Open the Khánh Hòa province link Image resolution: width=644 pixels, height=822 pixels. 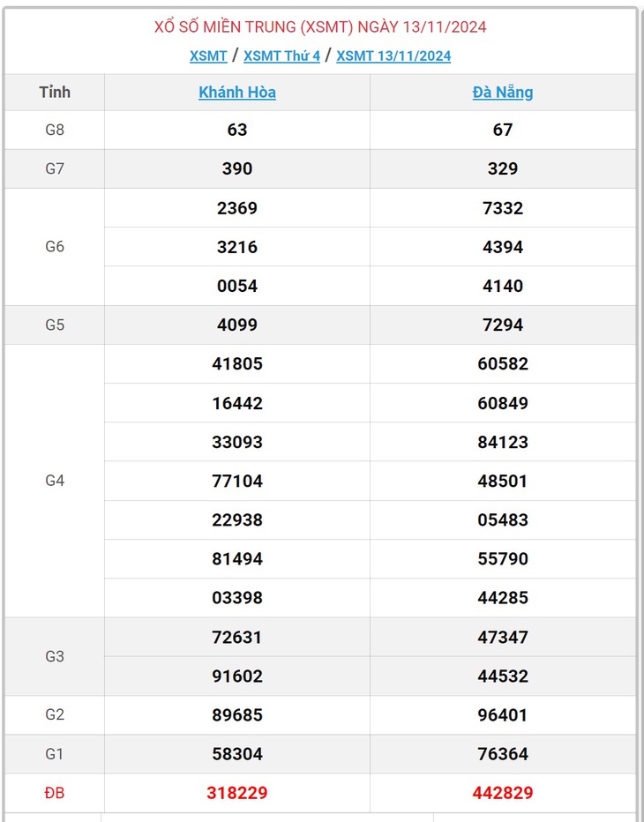point(237,93)
